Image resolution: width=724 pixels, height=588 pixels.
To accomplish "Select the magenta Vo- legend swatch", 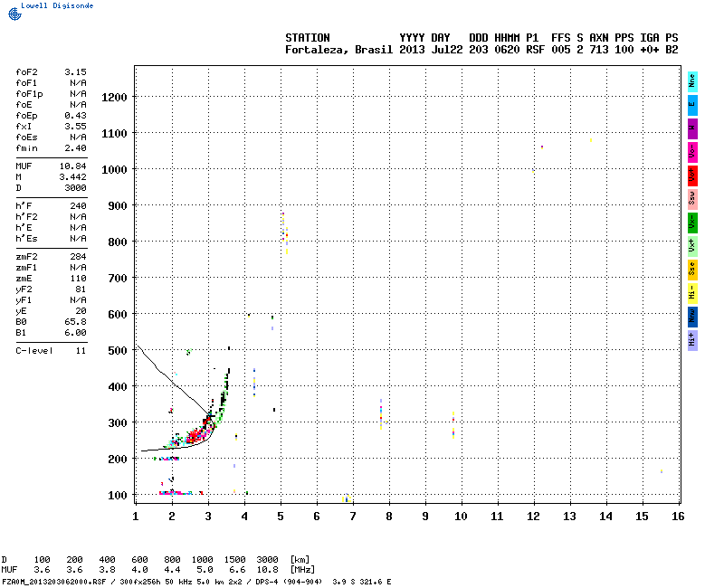I will tap(692, 152).
